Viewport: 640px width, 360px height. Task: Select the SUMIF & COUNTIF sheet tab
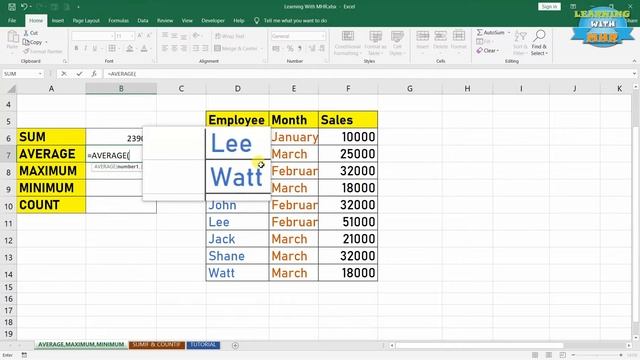click(156, 345)
